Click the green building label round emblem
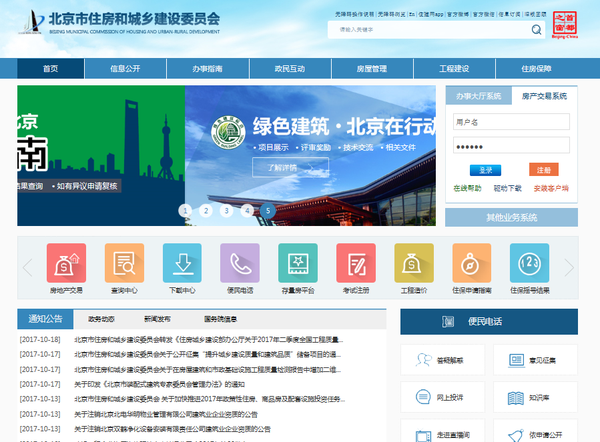600x442 pixels. [x=228, y=132]
